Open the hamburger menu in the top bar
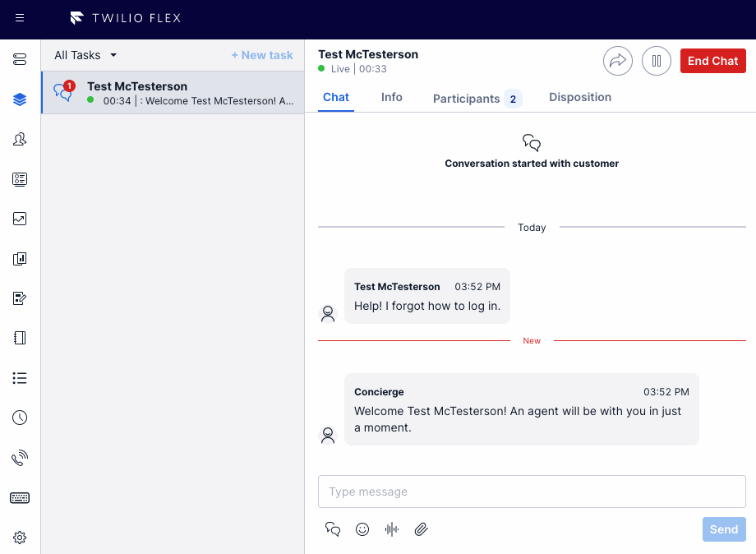 tap(20, 18)
